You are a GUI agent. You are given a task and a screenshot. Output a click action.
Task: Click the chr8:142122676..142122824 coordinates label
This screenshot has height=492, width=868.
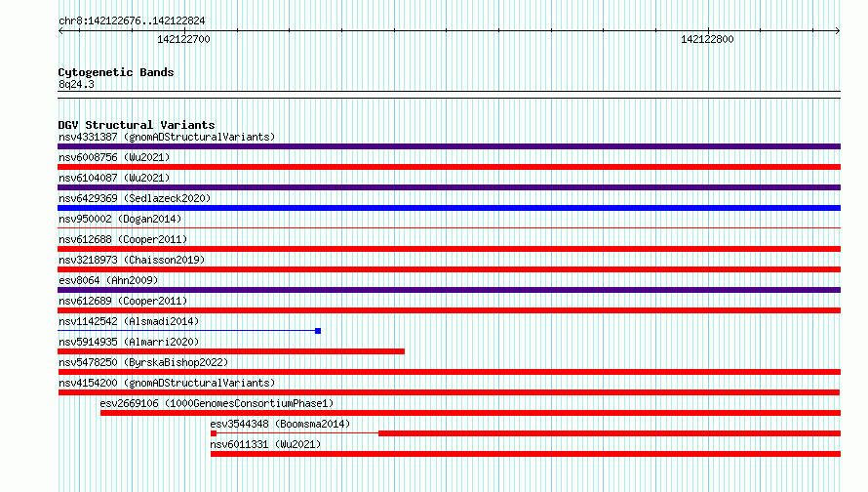point(132,21)
